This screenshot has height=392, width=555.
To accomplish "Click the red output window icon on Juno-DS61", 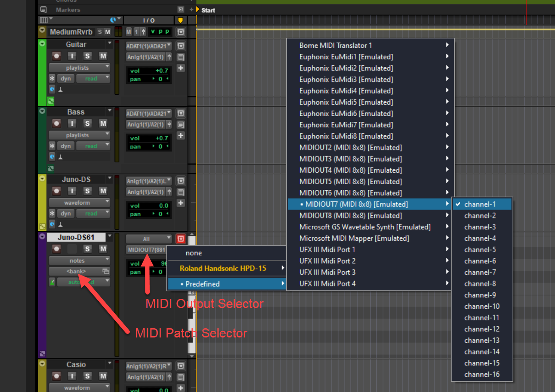I will (x=181, y=239).
